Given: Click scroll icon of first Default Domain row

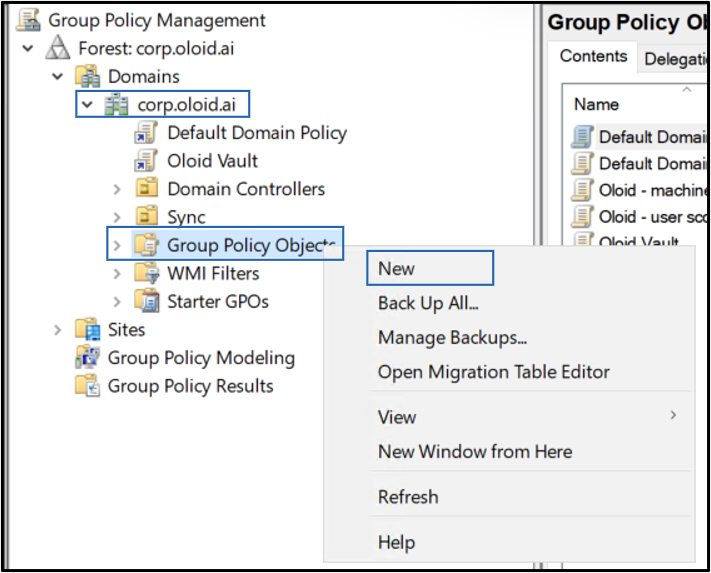Looking at the screenshot, I should coord(582,137).
